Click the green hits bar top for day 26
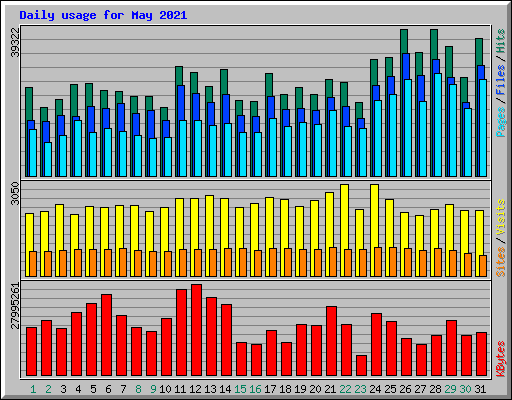Image resolution: width=512 pixels, height=400 pixels. (x=404, y=41)
